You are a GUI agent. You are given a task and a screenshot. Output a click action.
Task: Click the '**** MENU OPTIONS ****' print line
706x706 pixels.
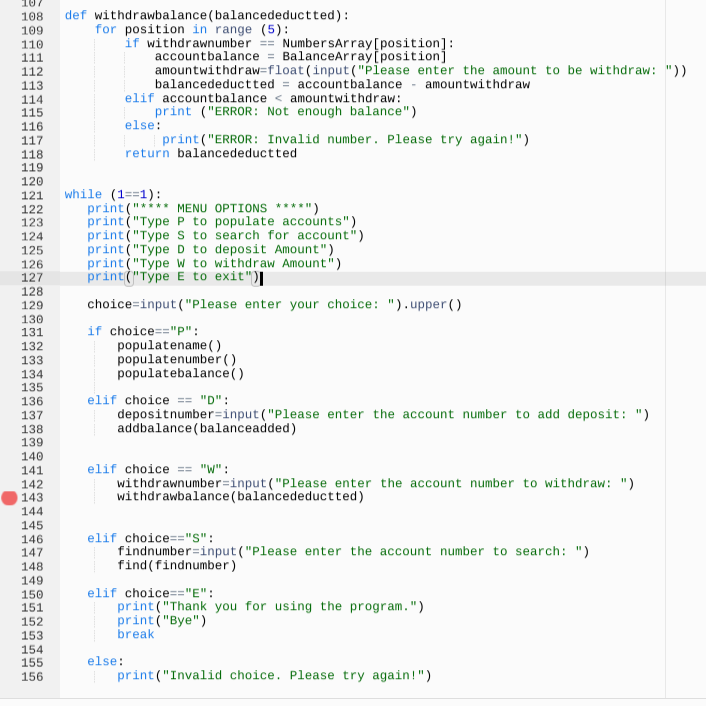click(203, 208)
